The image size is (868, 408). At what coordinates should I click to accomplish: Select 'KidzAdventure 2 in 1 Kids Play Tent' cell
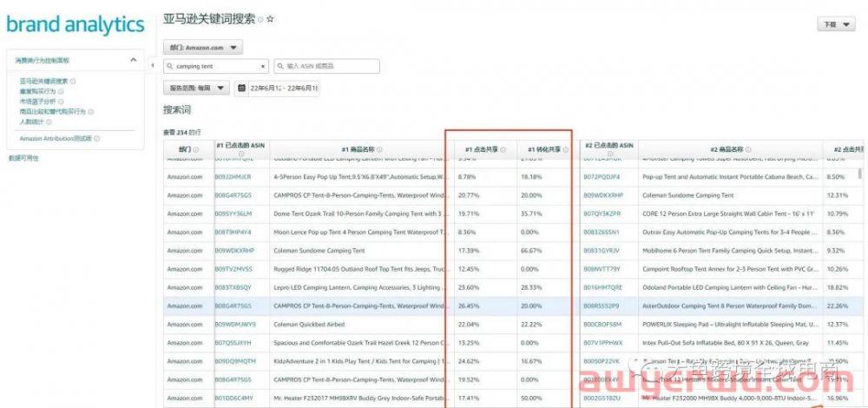click(x=362, y=361)
